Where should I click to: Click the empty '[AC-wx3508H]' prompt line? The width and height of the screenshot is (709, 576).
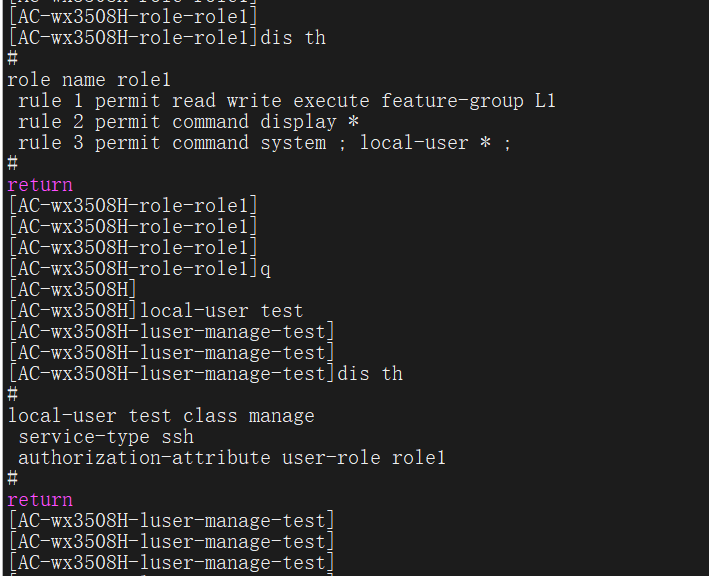tap(72, 290)
